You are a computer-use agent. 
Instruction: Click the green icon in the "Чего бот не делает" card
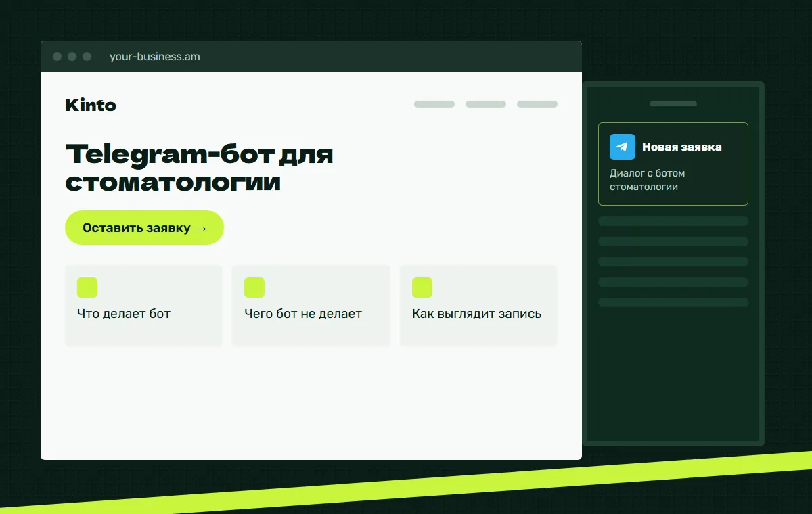click(254, 287)
